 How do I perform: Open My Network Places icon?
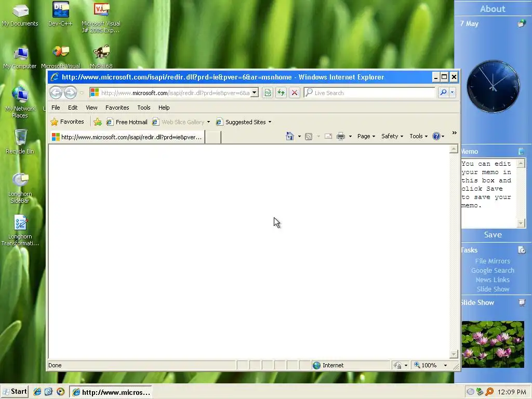coord(20,102)
